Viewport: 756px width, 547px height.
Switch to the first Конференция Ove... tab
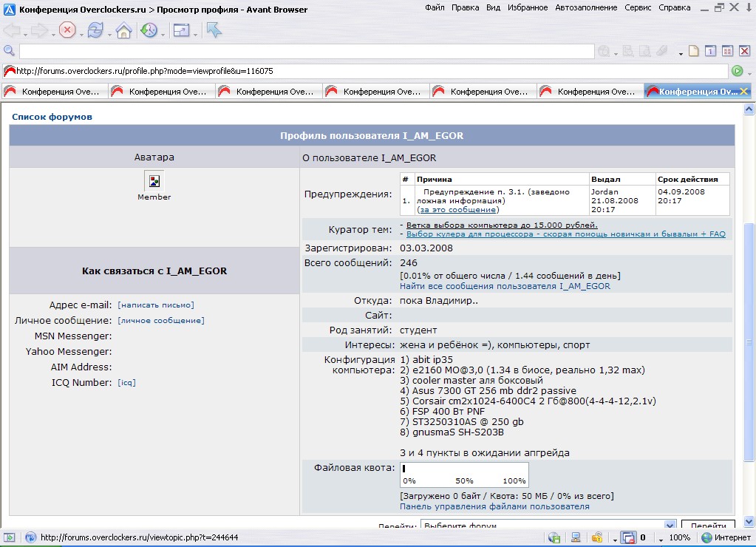(x=55, y=91)
